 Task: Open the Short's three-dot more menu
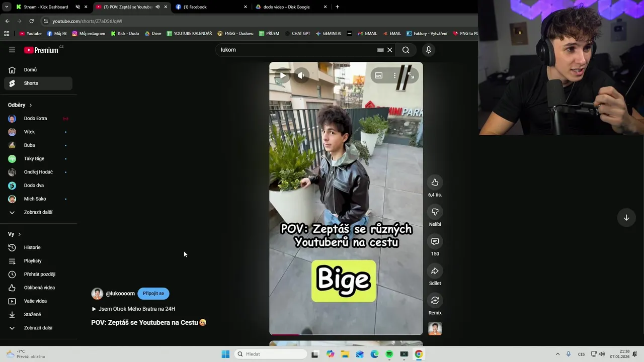pyautogui.click(x=394, y=75)
